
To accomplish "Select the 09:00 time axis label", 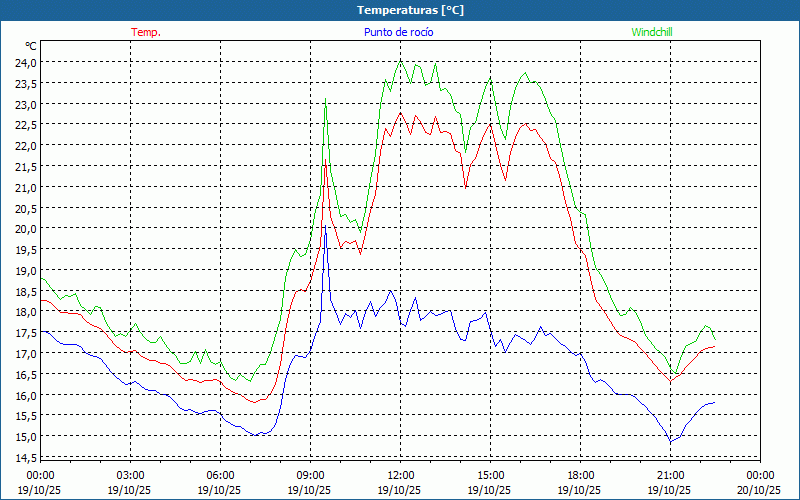I will (x=310, y=476).
